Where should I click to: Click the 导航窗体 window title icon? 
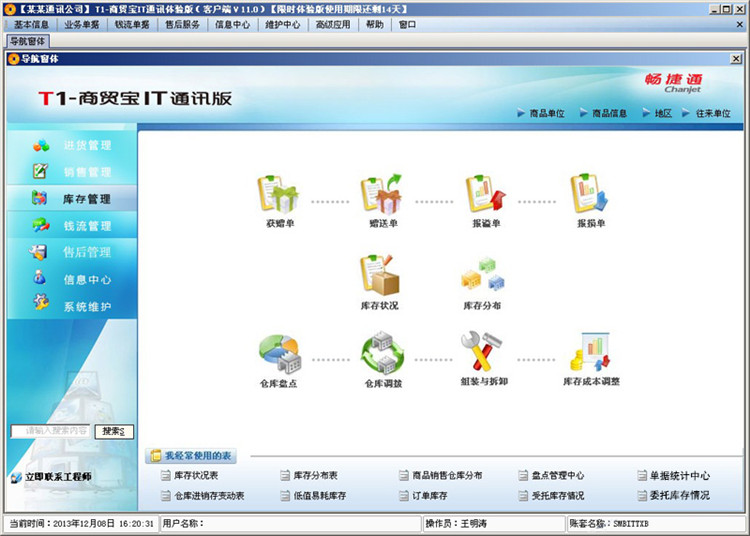(x=13, y=59)
